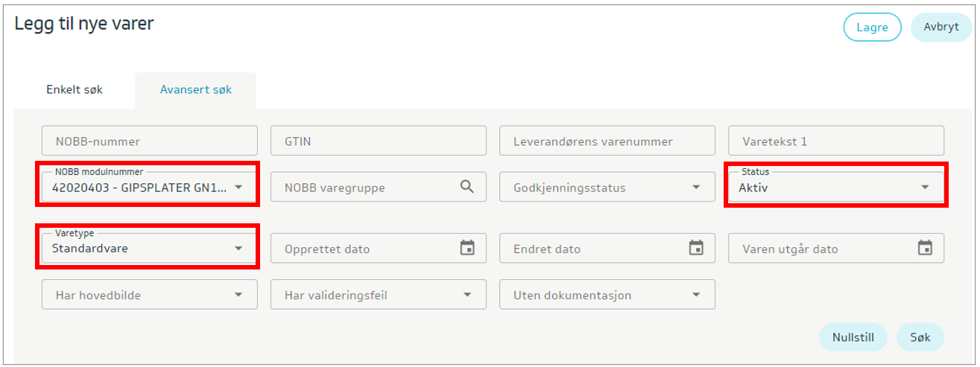Click the Avbryt button
The image size is (980, 367).
click(x=941, y=27)
